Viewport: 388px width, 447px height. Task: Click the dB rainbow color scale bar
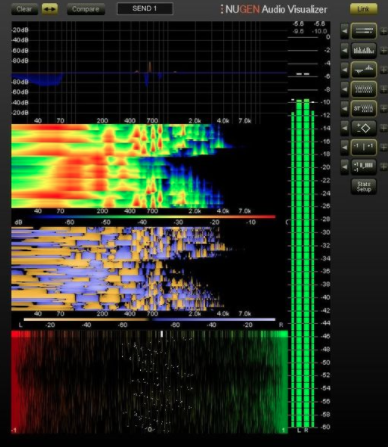150,217
